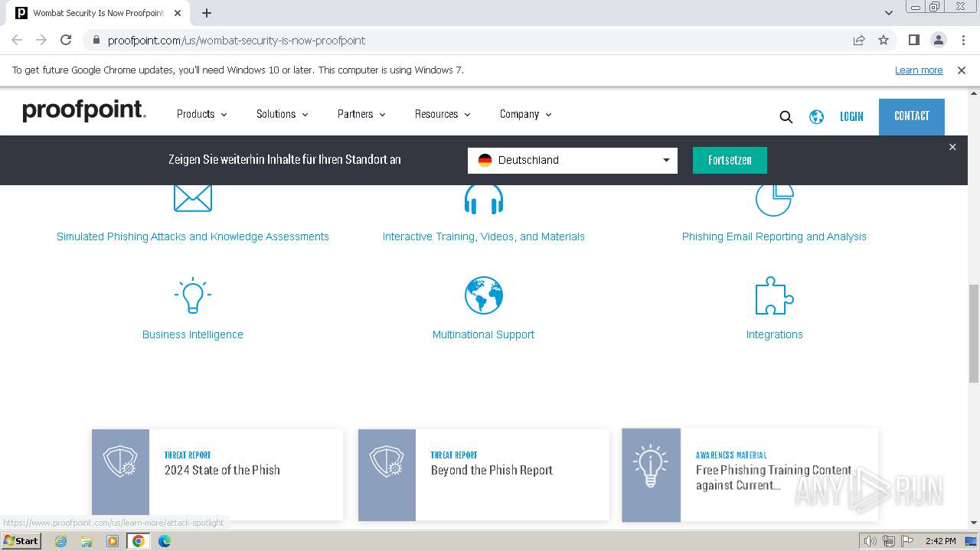Open the Business Intelligence link
The image size is (980, 551).
pyautogui.click(x=193, y=334)
